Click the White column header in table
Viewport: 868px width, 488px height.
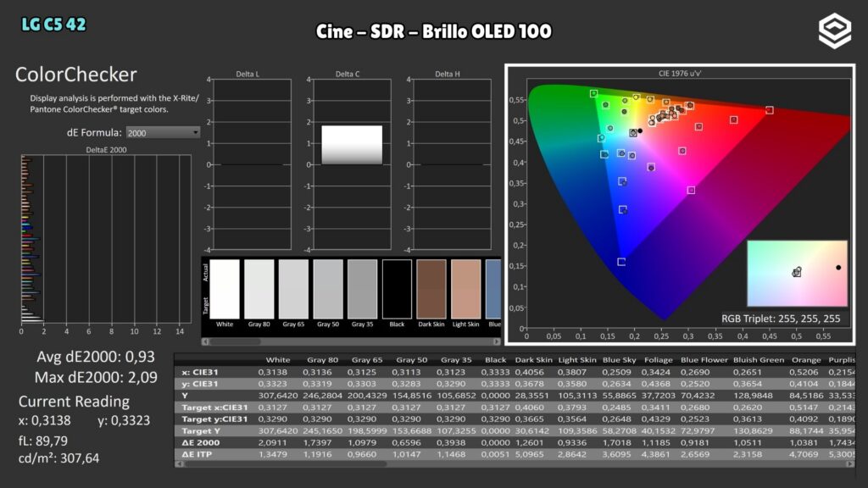[x=278, y=359]
